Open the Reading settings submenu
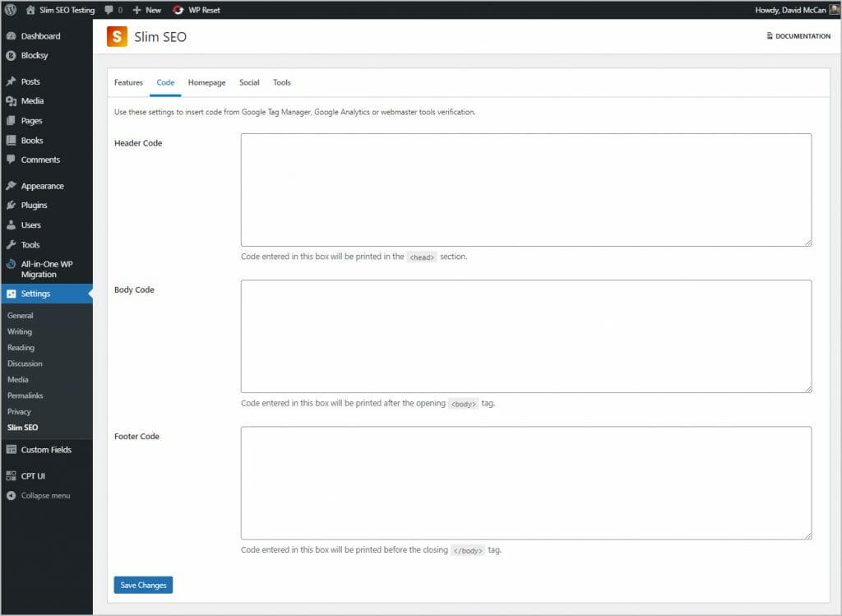Image resolution: width=842 pixels, height=616 pixels. [x=21, y=347]
